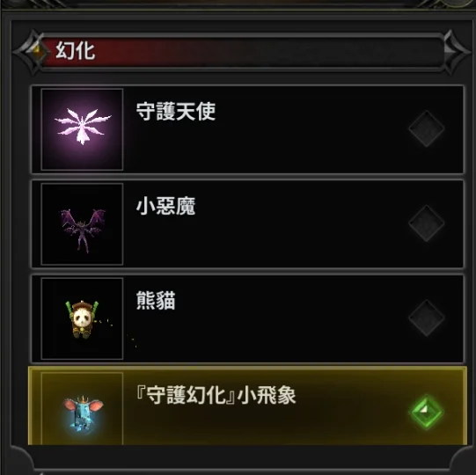The width and height of the screenshot is (476, 475).
Task: Select the 小惡魔 purple demon icon
Action: 82,224
